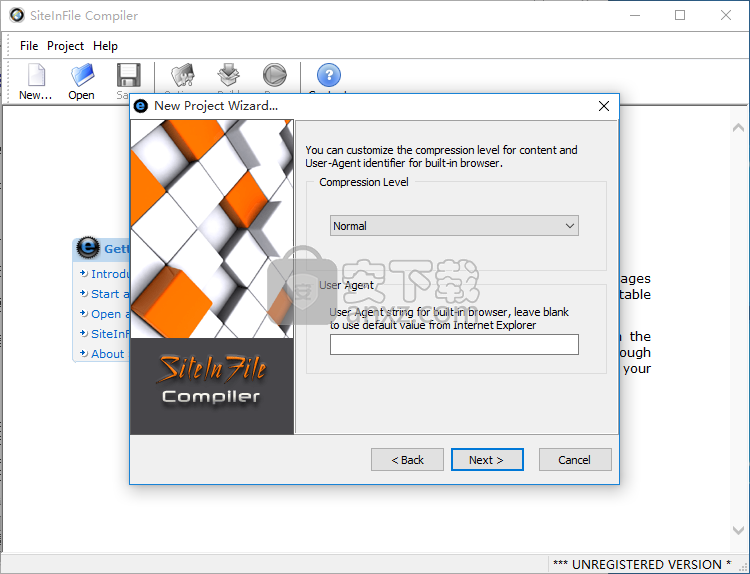
Task: Click the About link in main window
Action: (108, 354)
